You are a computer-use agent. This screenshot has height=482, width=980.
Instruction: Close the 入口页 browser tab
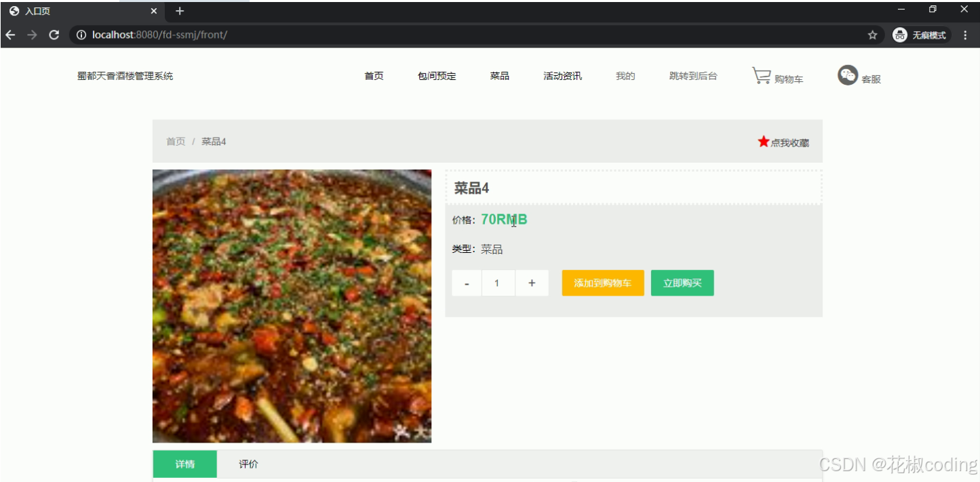click(x=154, y=12)
